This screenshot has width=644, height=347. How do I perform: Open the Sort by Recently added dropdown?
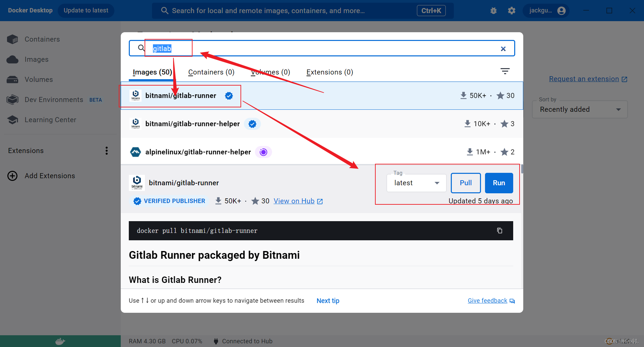[x=580, y=109]
